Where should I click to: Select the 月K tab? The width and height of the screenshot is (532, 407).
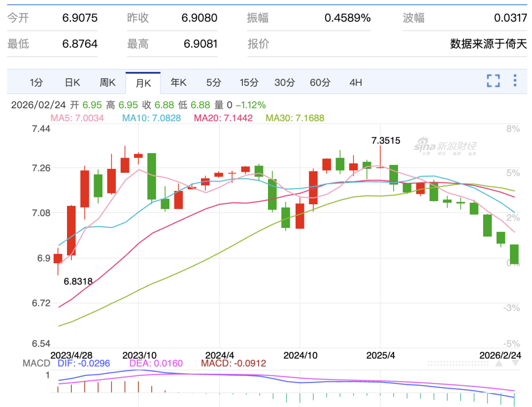click(143, 83)
